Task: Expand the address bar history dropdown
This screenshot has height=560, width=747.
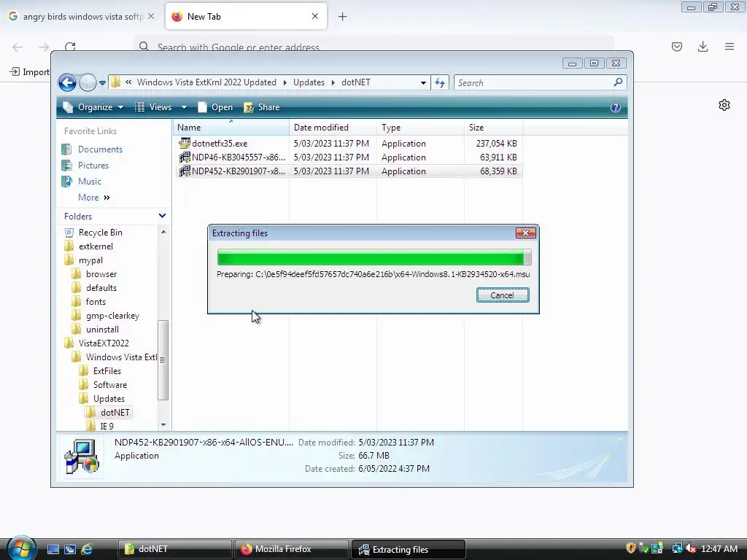Action: tap(423, 83)
